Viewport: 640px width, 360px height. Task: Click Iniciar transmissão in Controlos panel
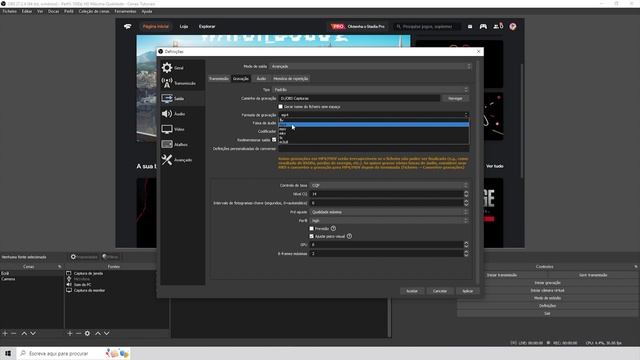(502, 275)
